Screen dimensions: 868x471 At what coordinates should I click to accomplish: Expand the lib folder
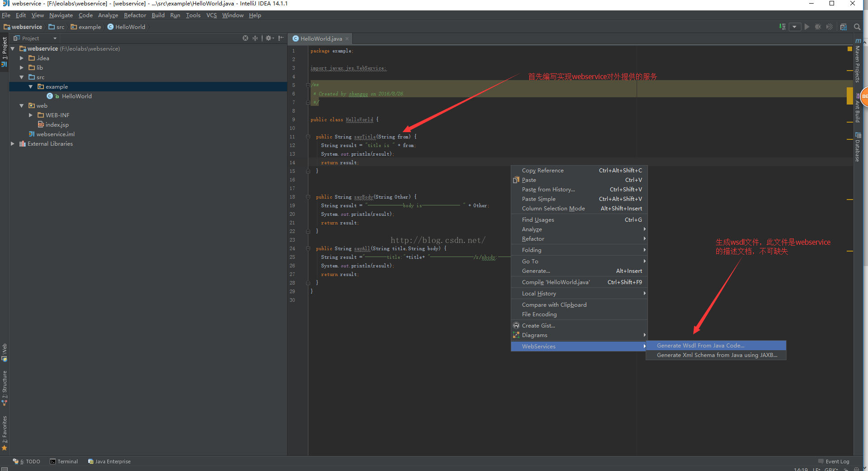[x=21, y=67]
